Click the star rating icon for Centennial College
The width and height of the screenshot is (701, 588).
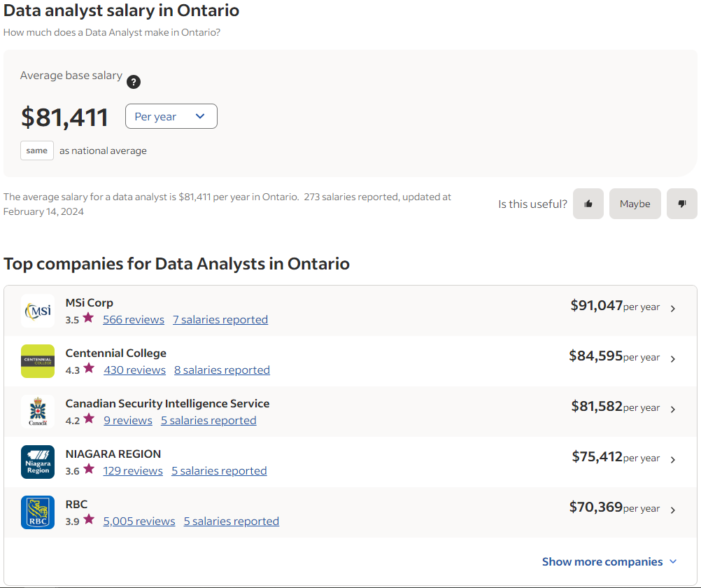click(x=89, y=368)
